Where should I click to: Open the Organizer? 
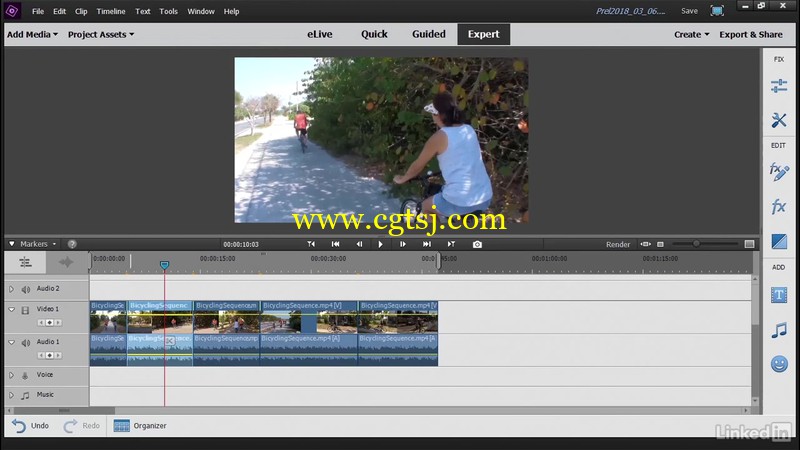(x=140, y=426)
